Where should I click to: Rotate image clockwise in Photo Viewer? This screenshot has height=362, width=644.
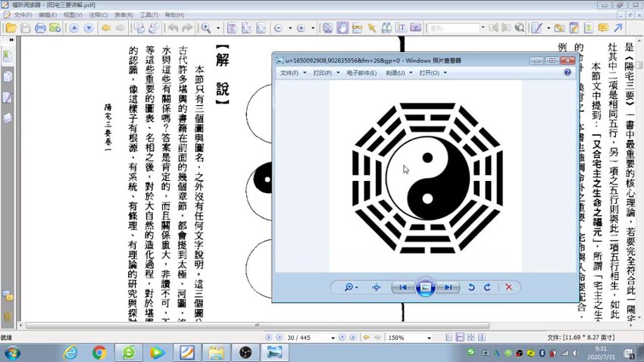487,287
